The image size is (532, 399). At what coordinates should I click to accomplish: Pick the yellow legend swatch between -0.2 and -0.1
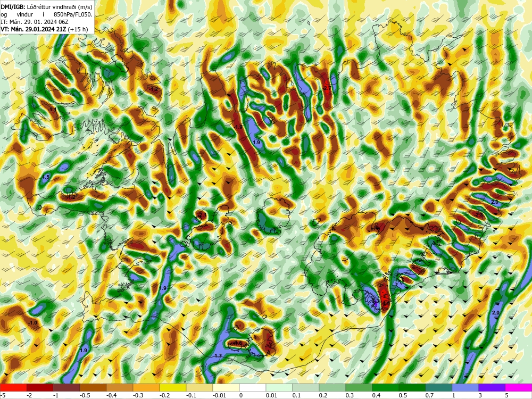coord(173,387)
